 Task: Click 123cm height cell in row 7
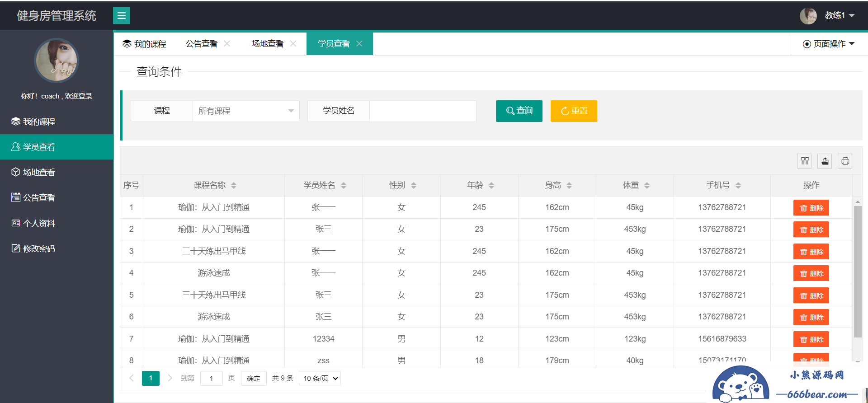click(x=557, y=339)
